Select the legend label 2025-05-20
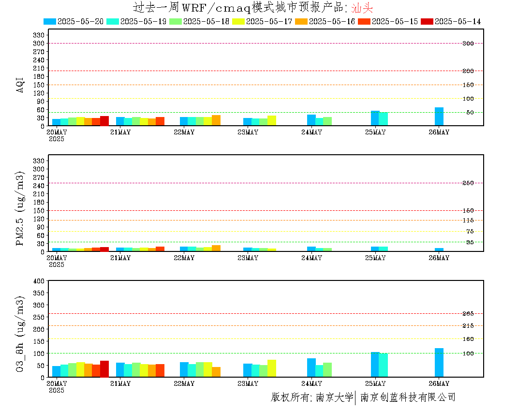532x411 pixels. click(80, 21)
